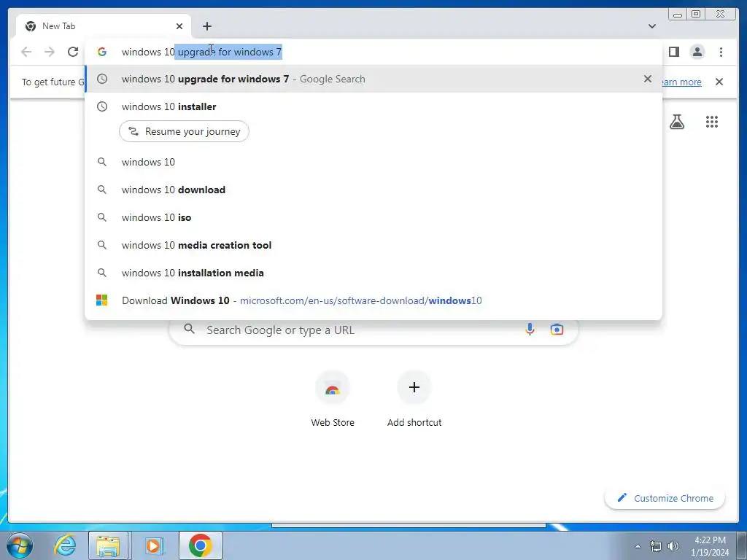747x560 pixels.
Task: Click the Chrome taskbar icon
Action: [x=201, y=545]
